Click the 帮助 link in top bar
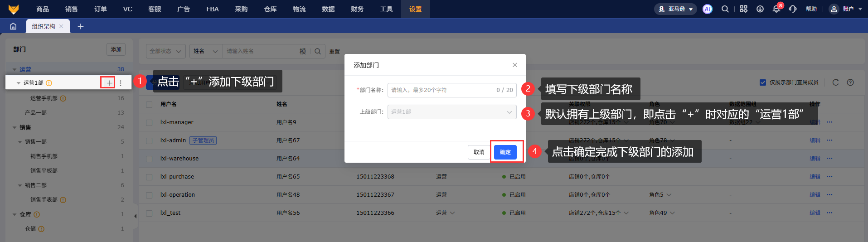This screenshot has width=868, height=242. tap(811, 9)
